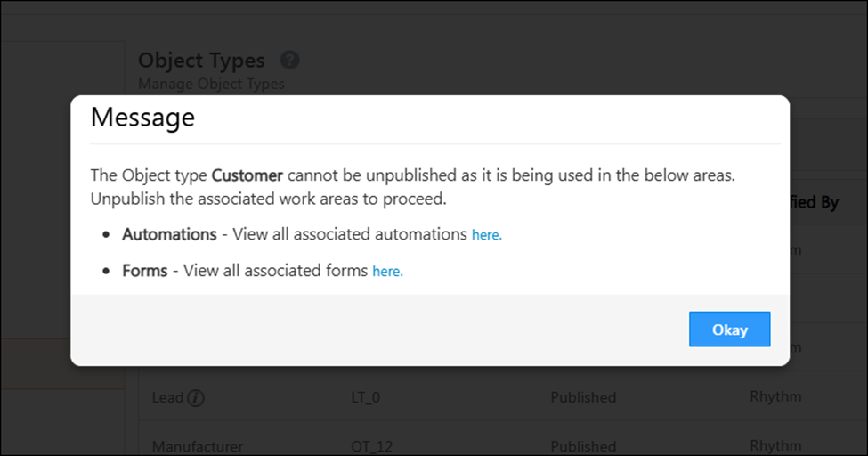
Task: Open the associated forms 'here' link
Action: [x=387, y=271]
